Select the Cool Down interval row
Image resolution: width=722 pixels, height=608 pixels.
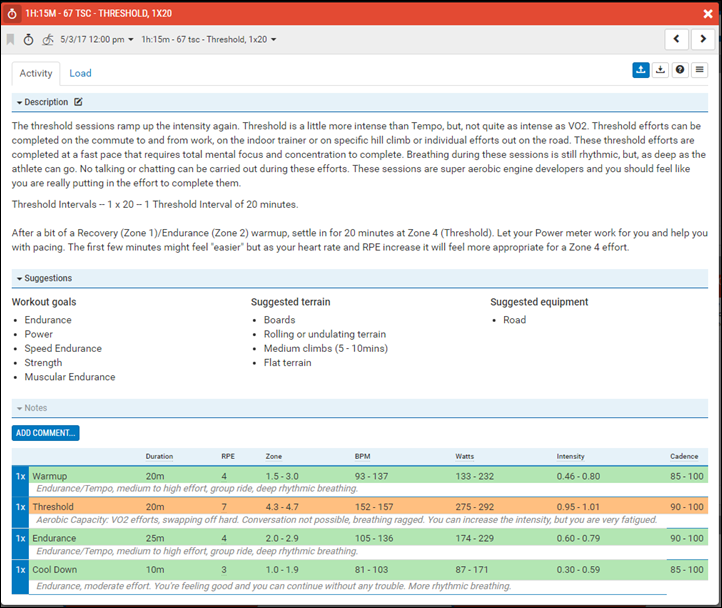(x=368, y=569)
